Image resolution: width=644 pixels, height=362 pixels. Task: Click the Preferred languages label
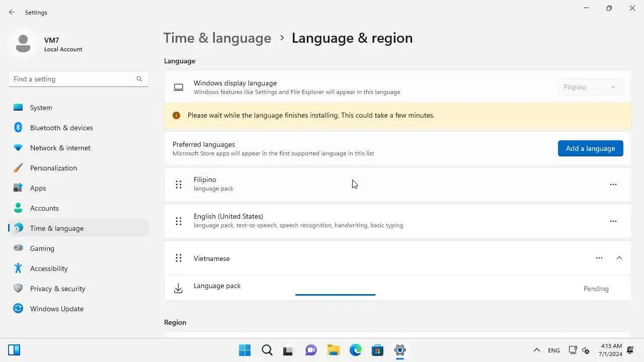coord(204,144)
